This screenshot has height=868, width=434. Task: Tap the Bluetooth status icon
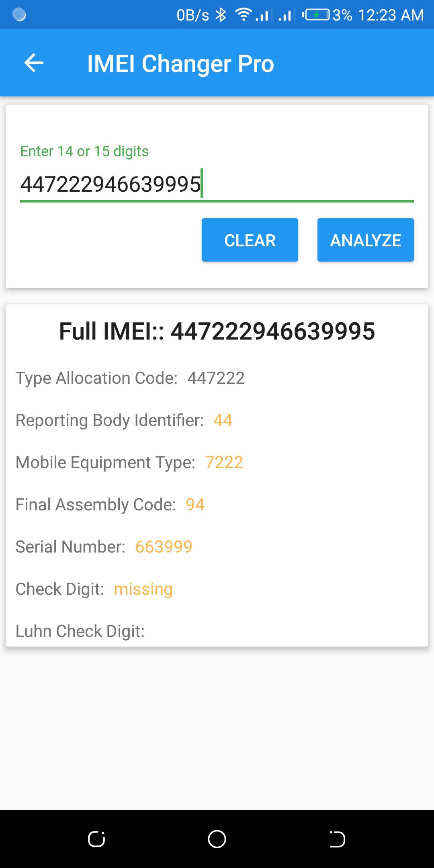[x=221, y=15]
